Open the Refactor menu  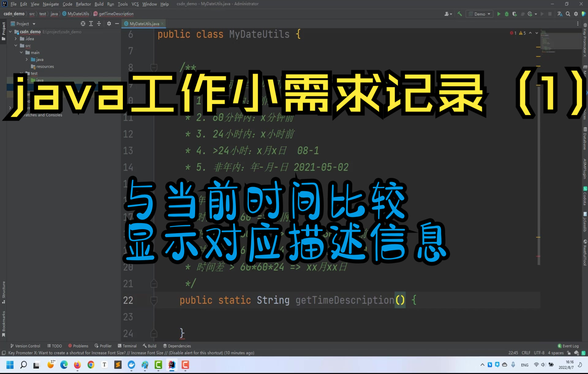[83, 4]
